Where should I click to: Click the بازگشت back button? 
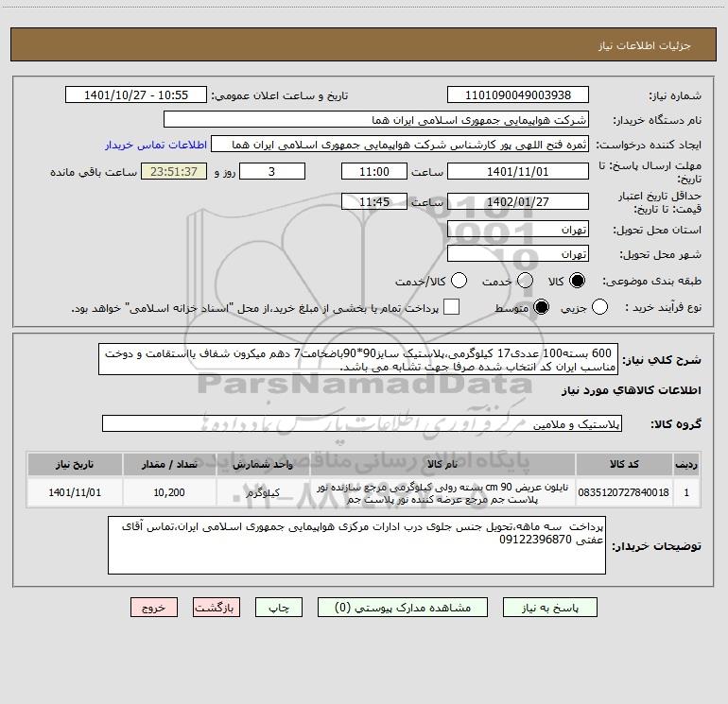tap(217, 608)
